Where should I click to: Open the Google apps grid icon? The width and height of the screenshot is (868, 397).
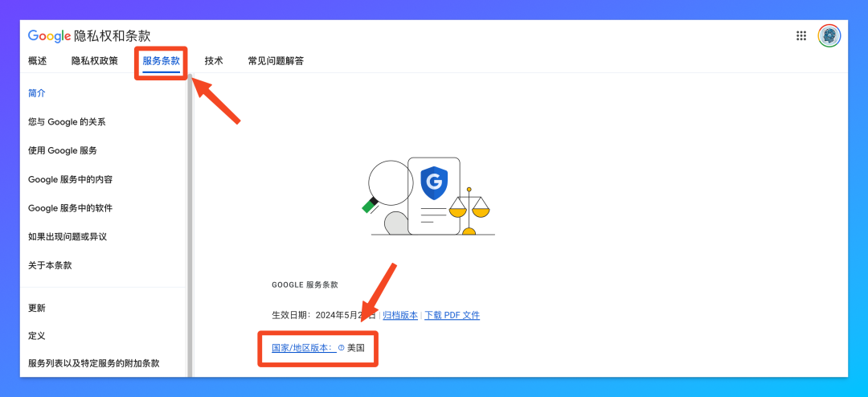(x=801, y=36)
